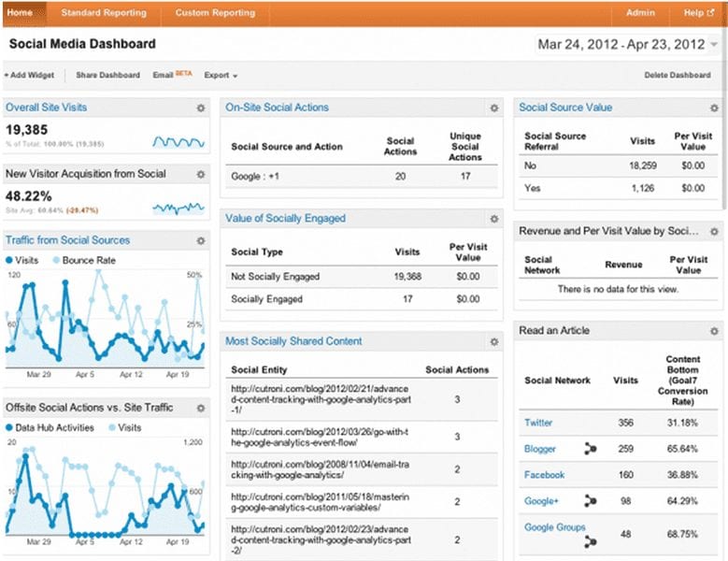Click Share Dashboard
The width and height of the screenshot is (728, 561).
107,75
